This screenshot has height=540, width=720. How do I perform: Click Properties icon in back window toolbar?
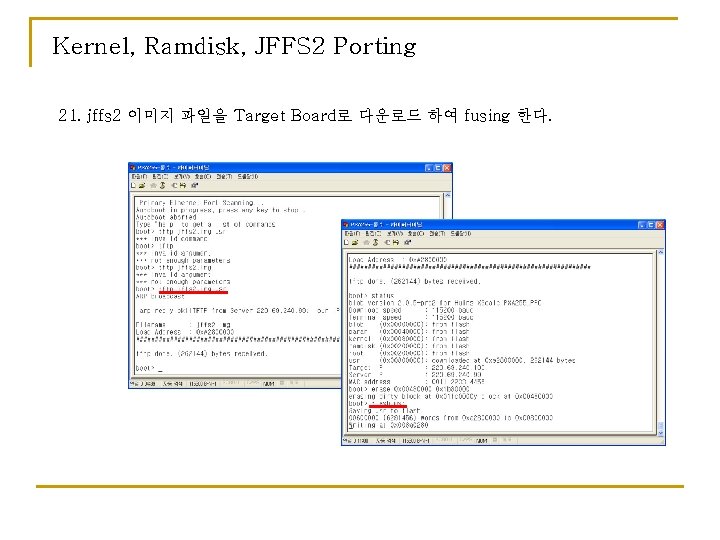click(194, 186)
